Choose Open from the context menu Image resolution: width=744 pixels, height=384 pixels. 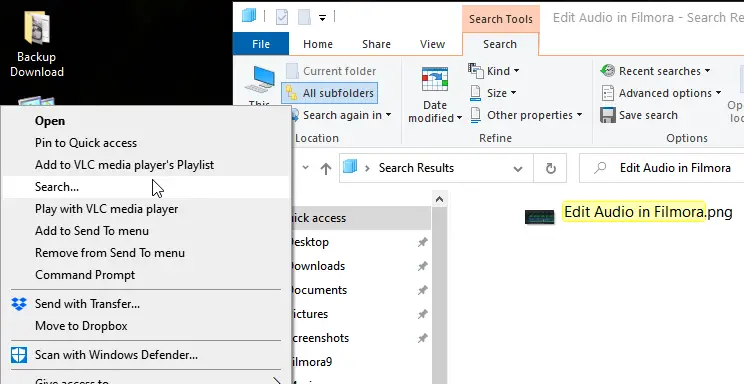[x=147, y=121]
